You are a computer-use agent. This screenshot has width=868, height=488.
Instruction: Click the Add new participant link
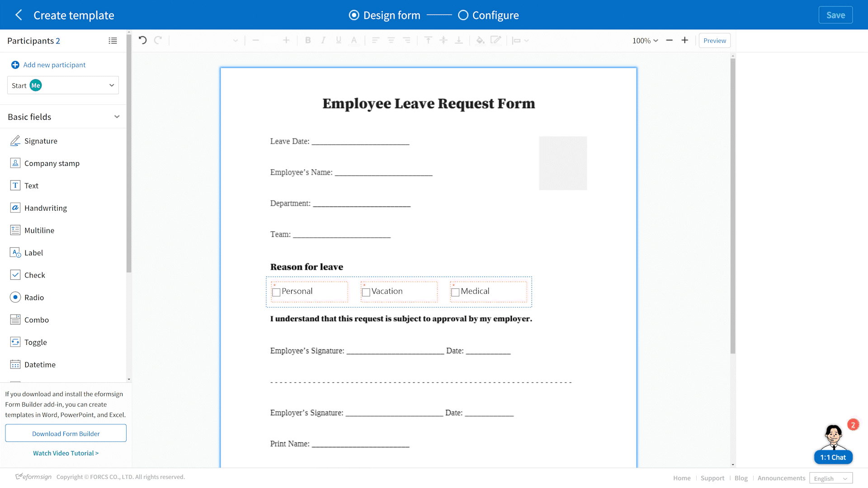[x=54, y=65]
